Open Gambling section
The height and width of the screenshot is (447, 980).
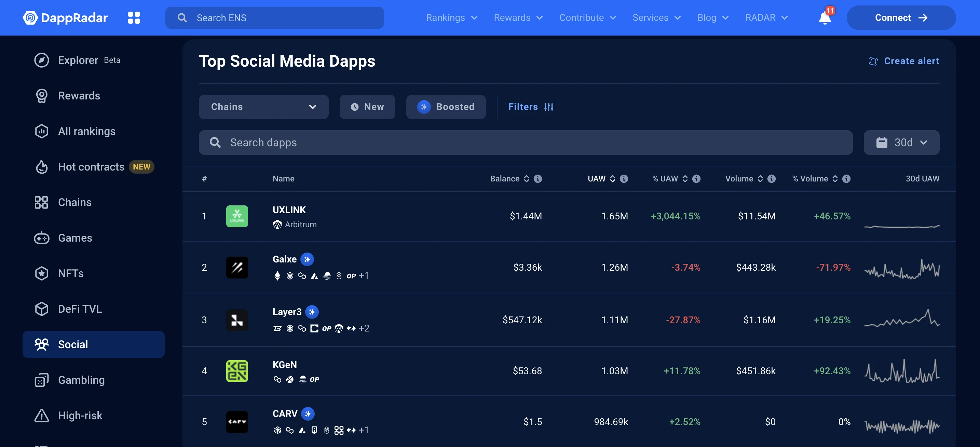click(x=81, y=380)
